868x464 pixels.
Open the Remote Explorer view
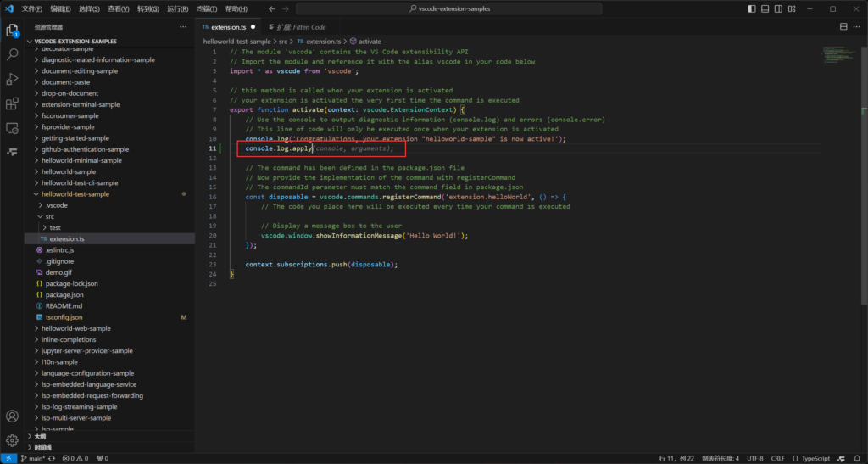click(x=13, y=128)
